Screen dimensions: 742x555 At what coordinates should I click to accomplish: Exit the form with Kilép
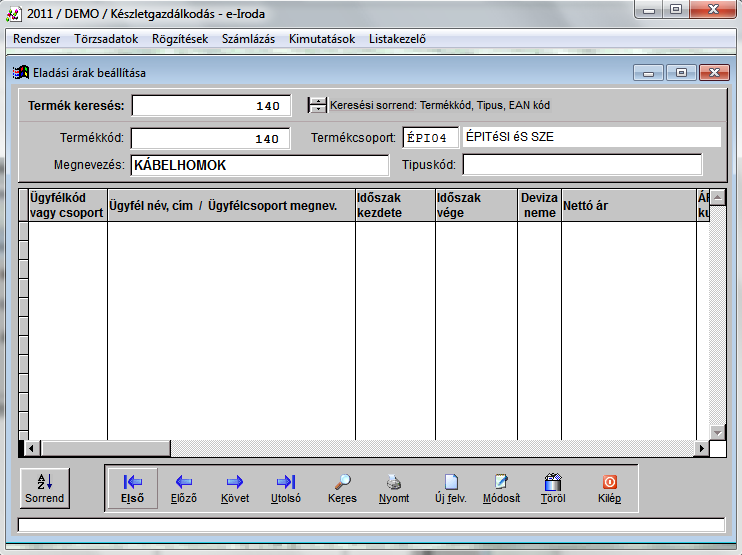coord(609,488)
